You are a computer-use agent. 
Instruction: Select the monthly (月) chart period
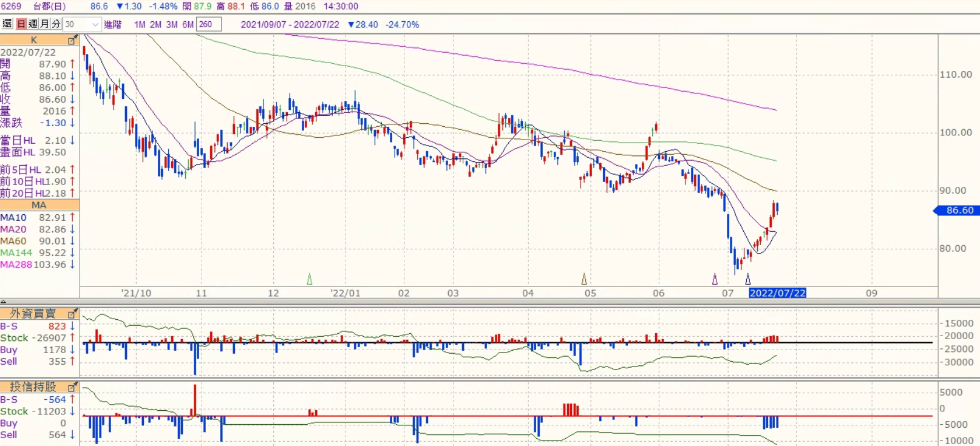click(x=44, y=24)
